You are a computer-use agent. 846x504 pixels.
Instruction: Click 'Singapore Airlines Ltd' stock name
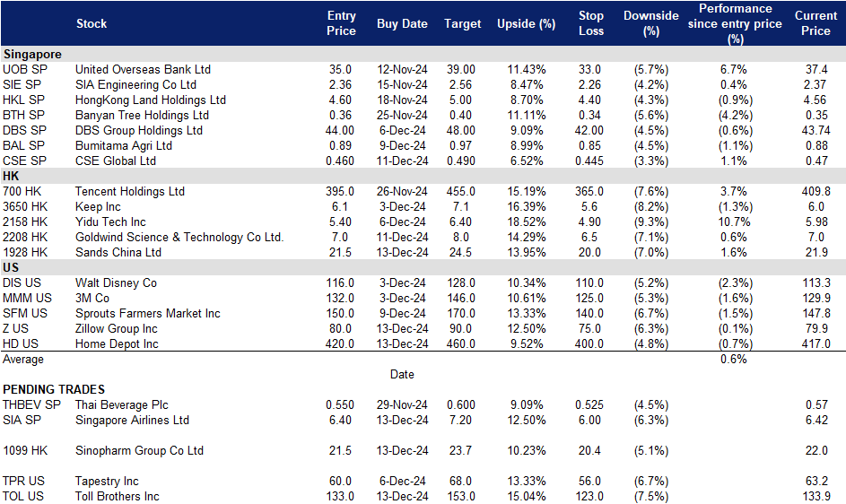[x=132, y=420]
